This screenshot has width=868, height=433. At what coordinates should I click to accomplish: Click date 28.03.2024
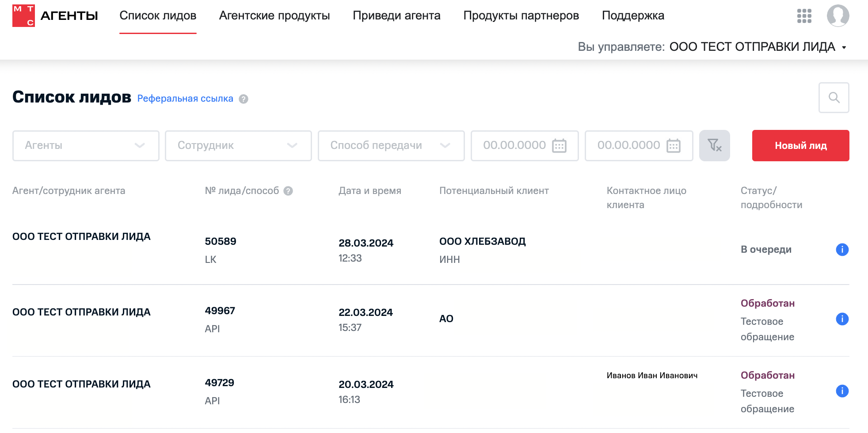[366, 243]
